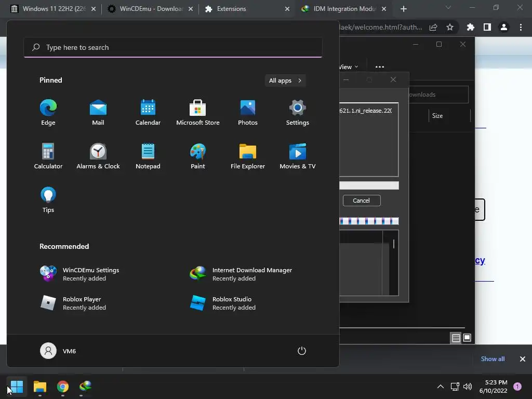Viewport: 532px width, 399px height.
Task: Switch File Explorer to large thumbnails view
Action: [467, 338]
